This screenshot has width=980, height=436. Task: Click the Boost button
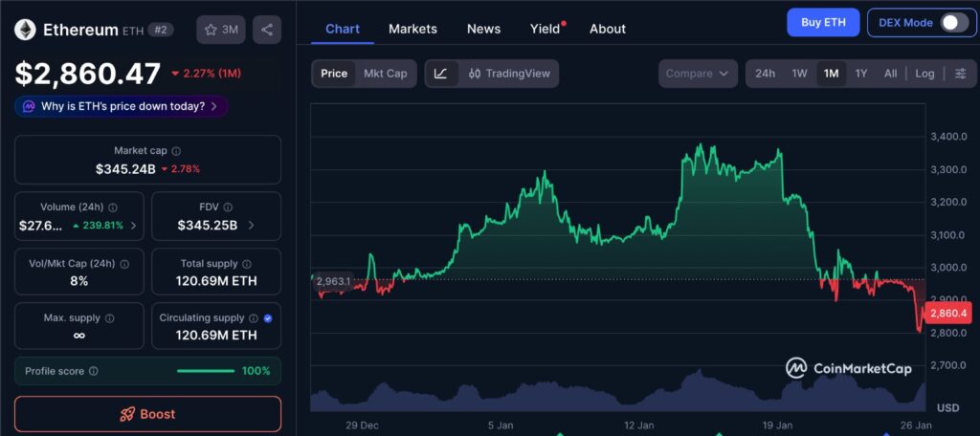pyautogui.click(x=147, y=414)
